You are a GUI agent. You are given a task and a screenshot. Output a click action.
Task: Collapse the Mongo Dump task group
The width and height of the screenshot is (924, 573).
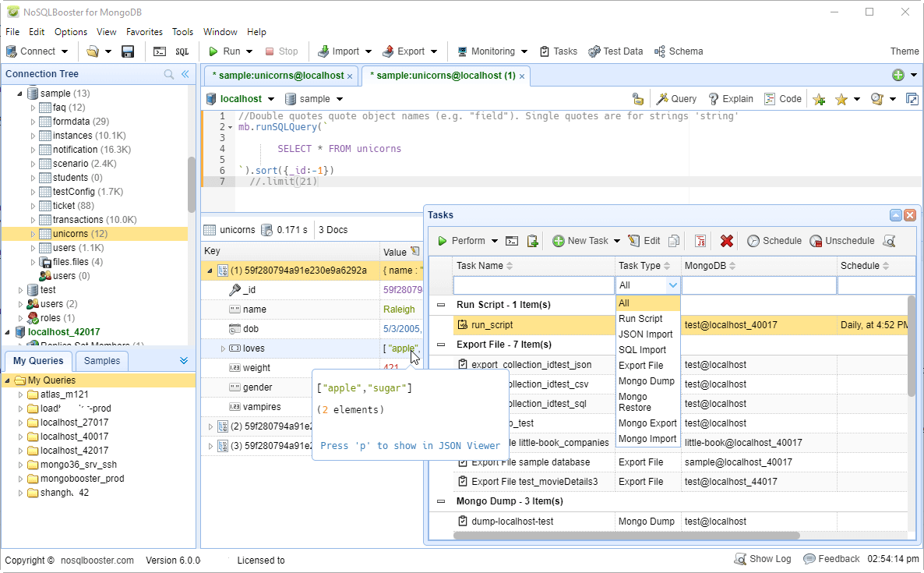[x=442, y=501]
